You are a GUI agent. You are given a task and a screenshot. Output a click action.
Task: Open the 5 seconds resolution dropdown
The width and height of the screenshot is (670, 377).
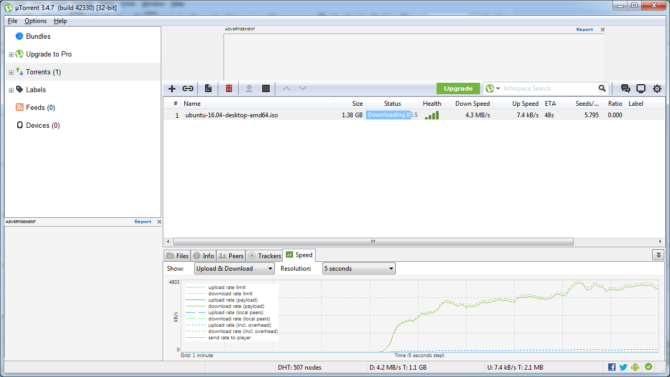[x=359, y=268]
